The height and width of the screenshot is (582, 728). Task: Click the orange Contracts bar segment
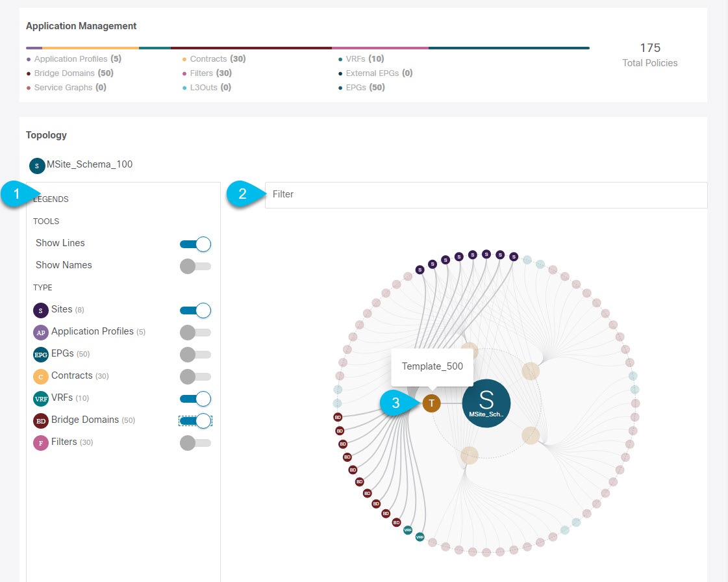(90, 48)
